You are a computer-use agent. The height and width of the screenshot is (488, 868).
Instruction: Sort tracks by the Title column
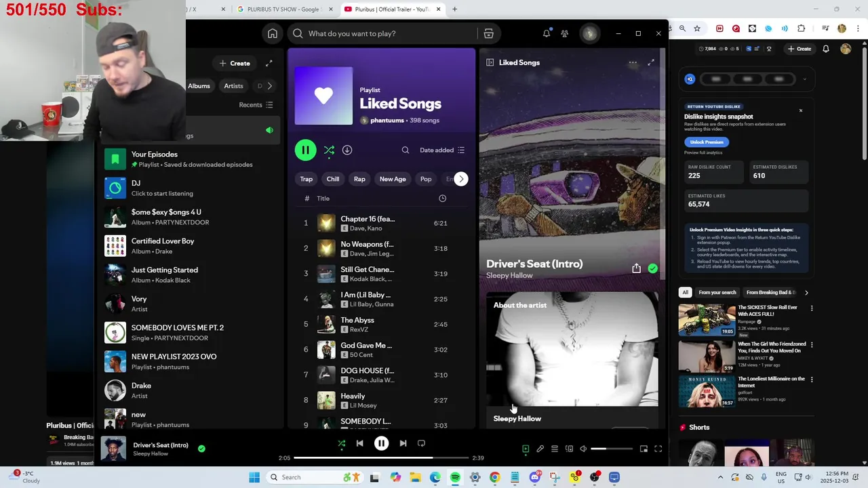(x=323, y=199)
